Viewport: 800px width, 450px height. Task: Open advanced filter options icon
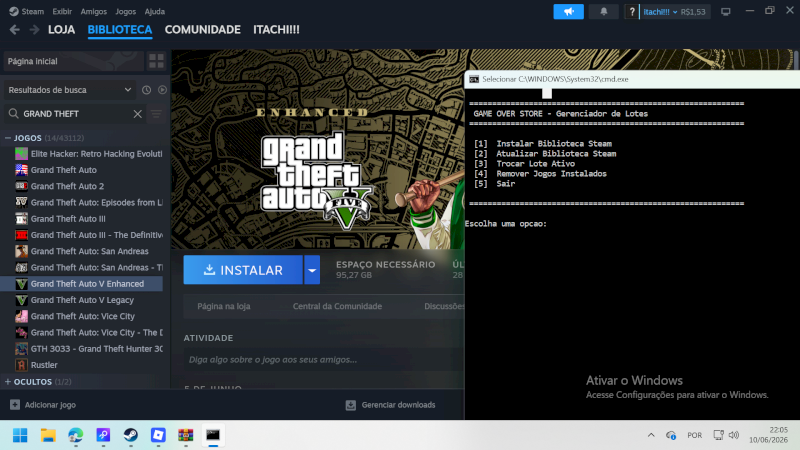coord(156,114)
